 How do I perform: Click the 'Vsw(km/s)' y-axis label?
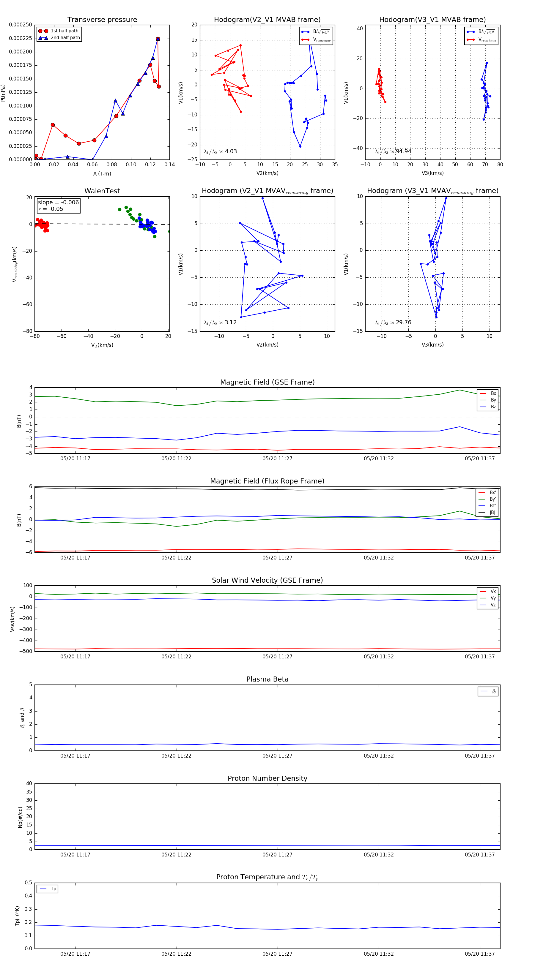coord(12,619)
